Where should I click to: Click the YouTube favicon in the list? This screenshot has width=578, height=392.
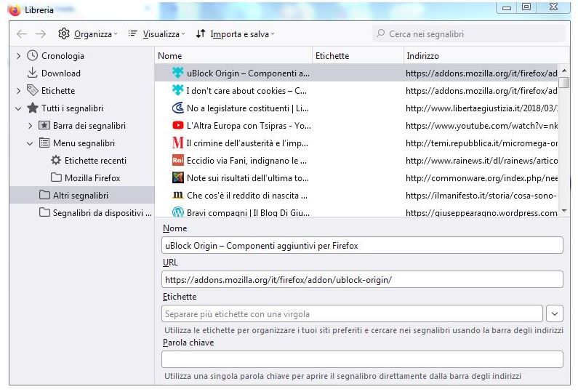(x=177, y=125)
